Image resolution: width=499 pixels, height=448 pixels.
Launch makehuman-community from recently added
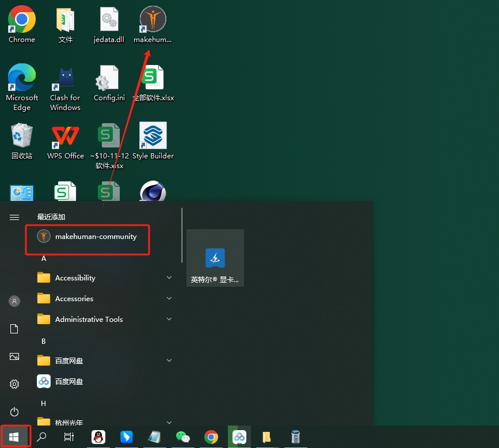click(x=87, y=237)
